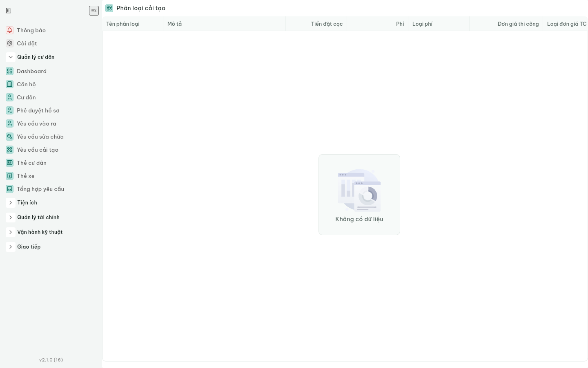Viewport: 588px width, 368px height.
Task: Collapse the Quản lý cư dân chevron
Action: pos(11,57)
